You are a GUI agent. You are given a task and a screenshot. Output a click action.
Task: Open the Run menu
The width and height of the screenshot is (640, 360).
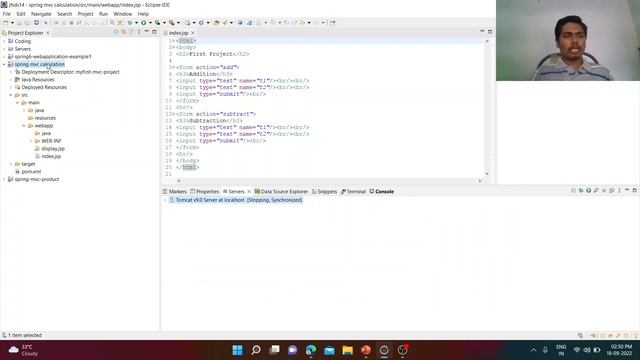tap(103, 14)
